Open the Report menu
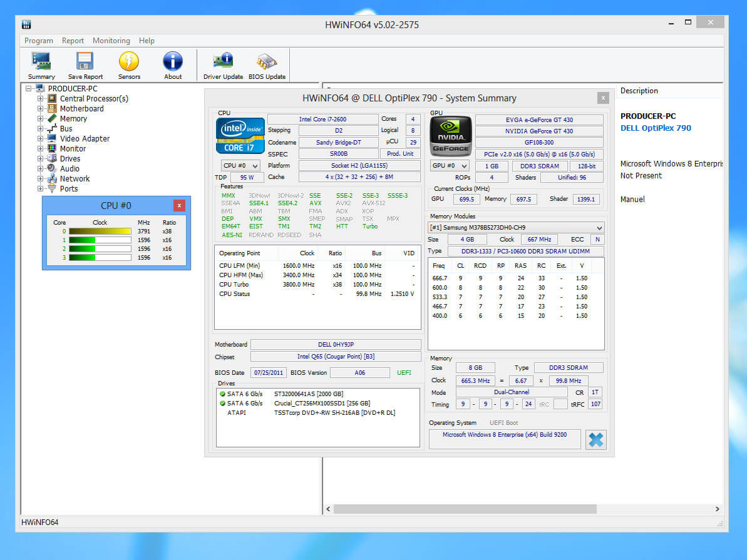 coord(73,41)
